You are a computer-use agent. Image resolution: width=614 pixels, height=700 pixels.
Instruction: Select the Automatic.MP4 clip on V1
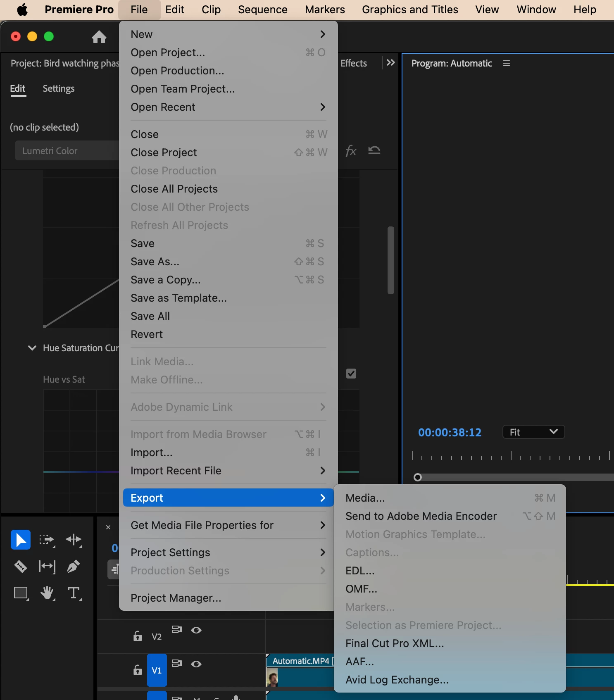click(300, 670)
